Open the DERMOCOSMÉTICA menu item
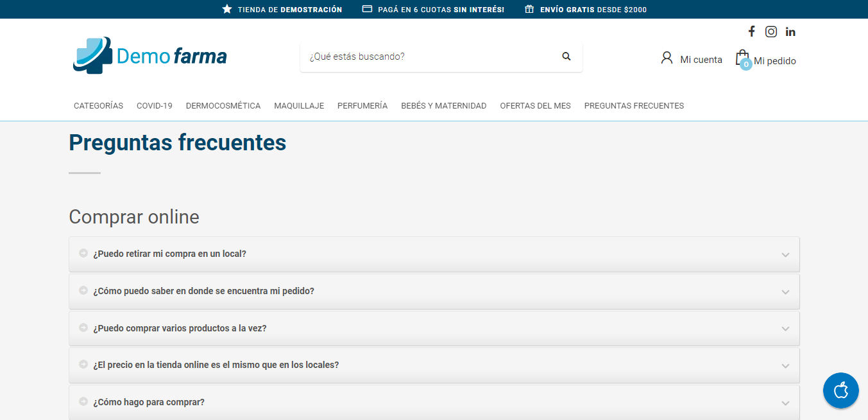Screen dimensions: 868x420 pyautogui.click(x=223, y=106)
